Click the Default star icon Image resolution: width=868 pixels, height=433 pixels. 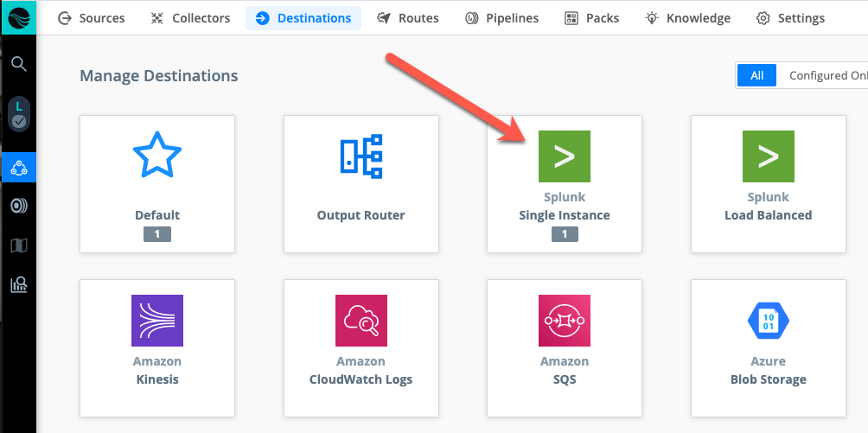[157, 155]
